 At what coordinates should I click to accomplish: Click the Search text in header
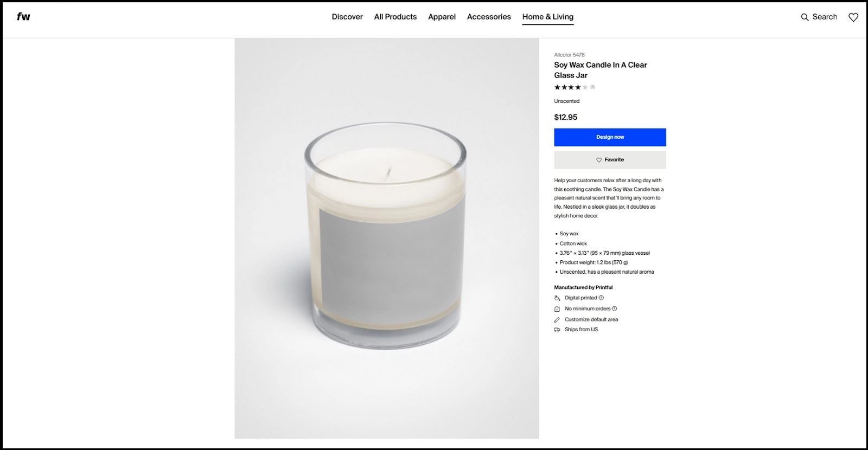(x=825, y=17)
